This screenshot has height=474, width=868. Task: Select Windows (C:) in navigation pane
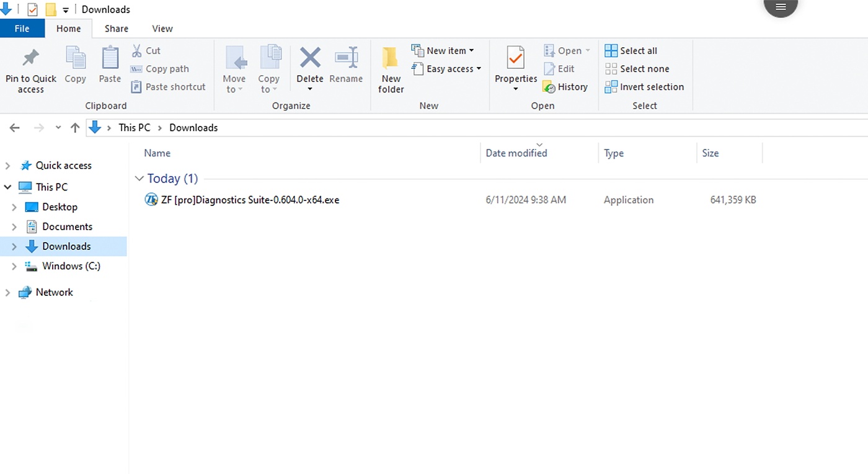point(71,266)
